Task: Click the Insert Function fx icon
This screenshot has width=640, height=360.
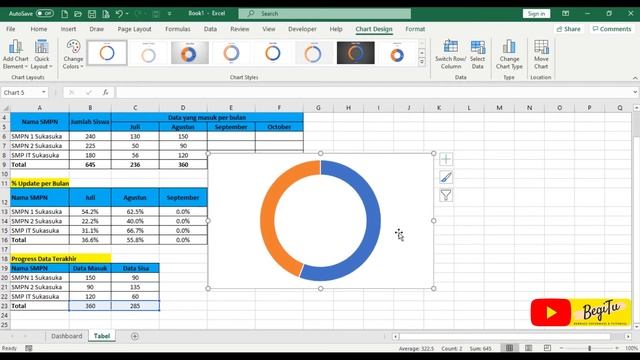Action: pos(105,93)
